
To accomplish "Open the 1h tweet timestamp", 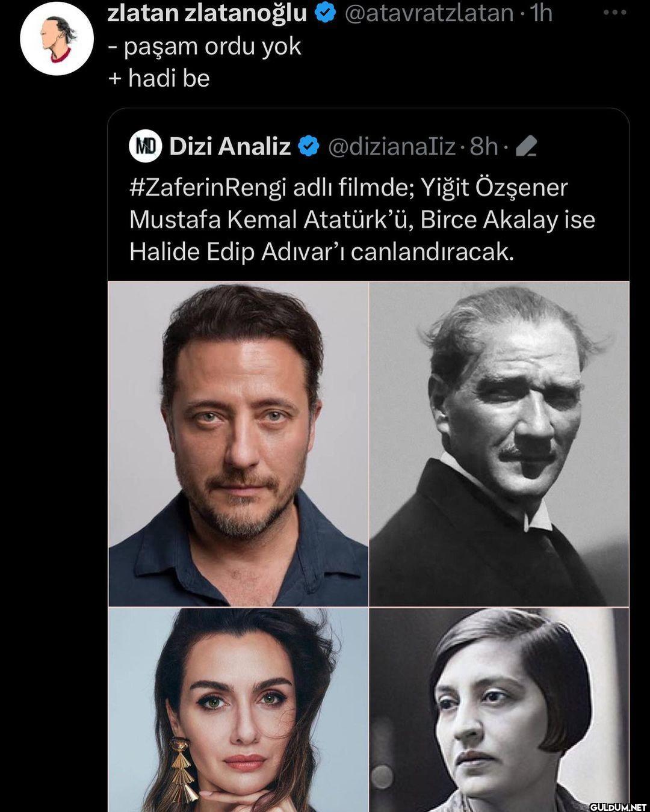I will coord(541,13).
